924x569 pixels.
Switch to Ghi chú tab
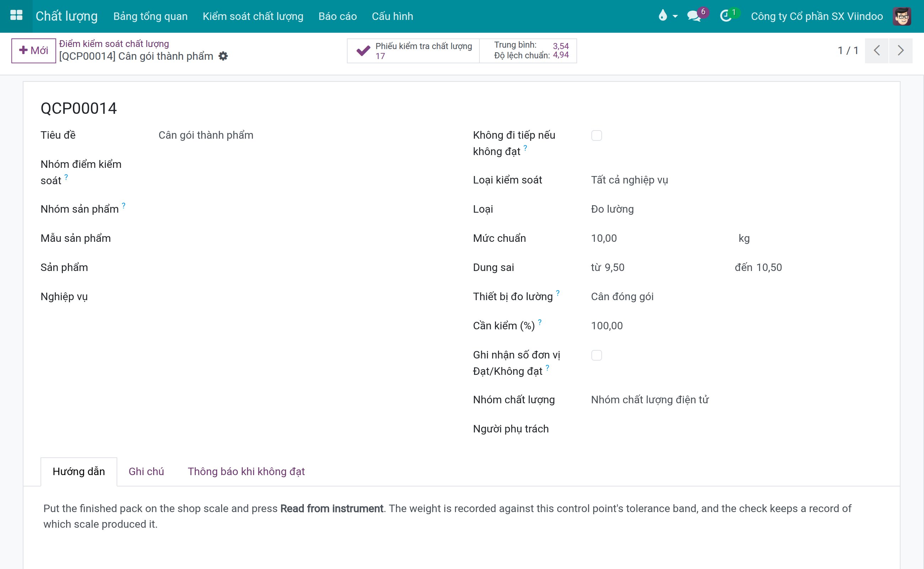pos(146,472)
